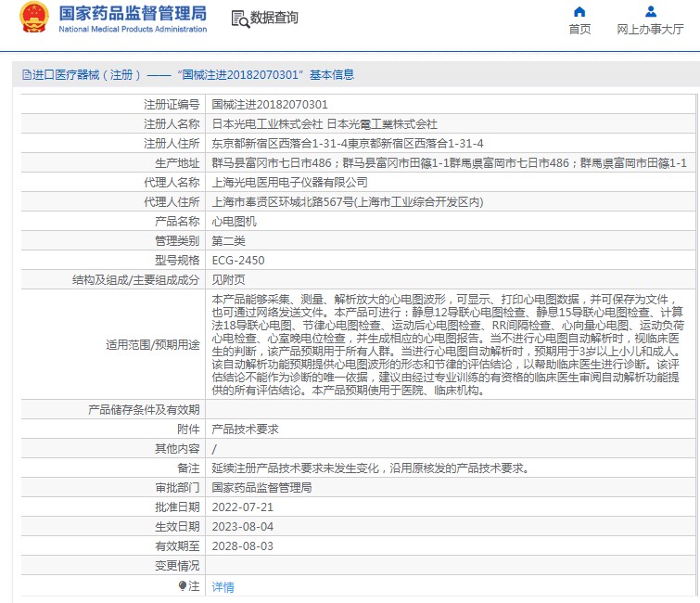Select registrant name 日本光电工业株式会社 value
This screenshot has width=700, height=603.
[325, 123]
